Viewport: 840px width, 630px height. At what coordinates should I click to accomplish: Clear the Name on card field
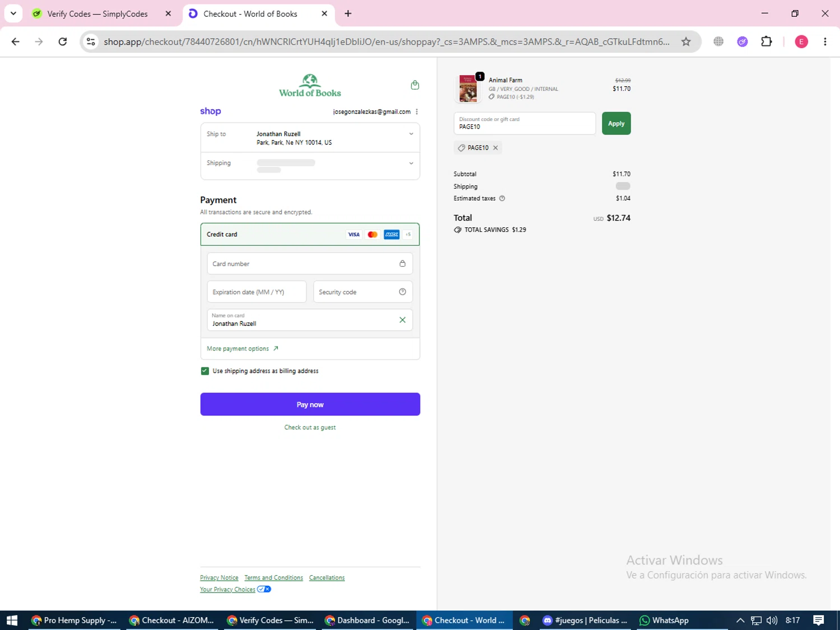tap(402, 320)
